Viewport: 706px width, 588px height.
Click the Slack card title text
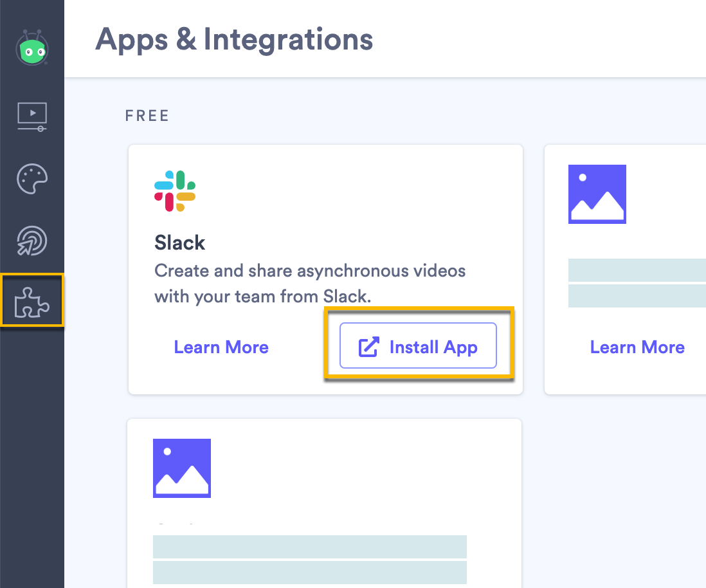pyautogui.click(x=179, y=243)
